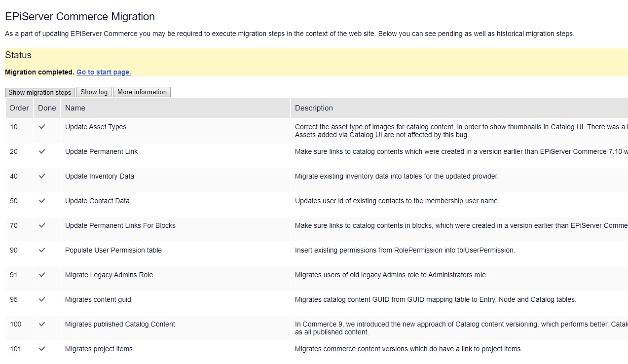Viewport: 628px width, 364px height.
Task: Click the done checkmark for Update Contact Data
Action: [x=42, y=201]
